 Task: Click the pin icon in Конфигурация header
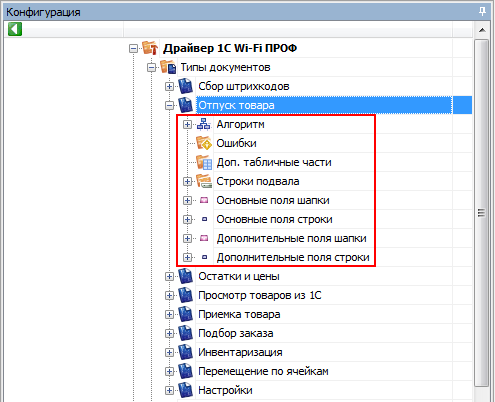click(x=482, y=12)
